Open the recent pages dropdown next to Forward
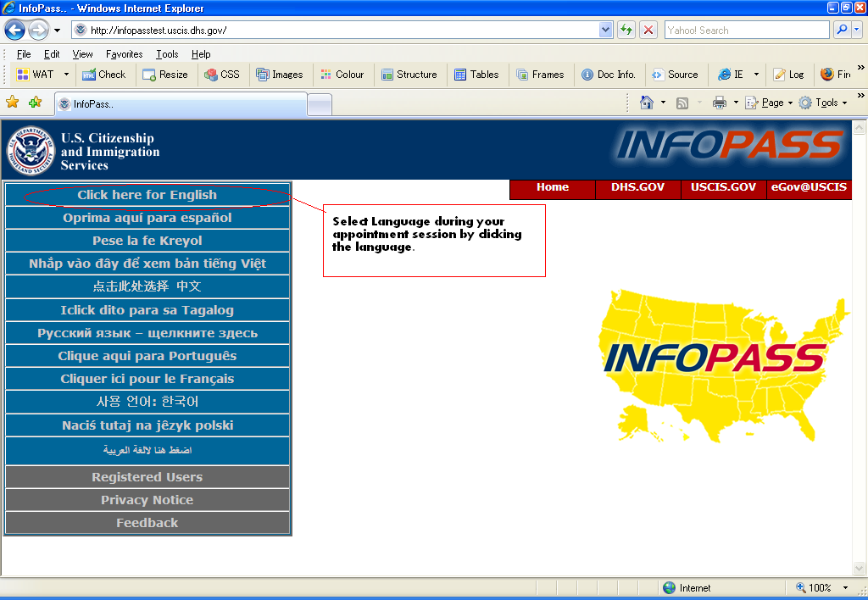868x600 pixels. coord(57,30)
